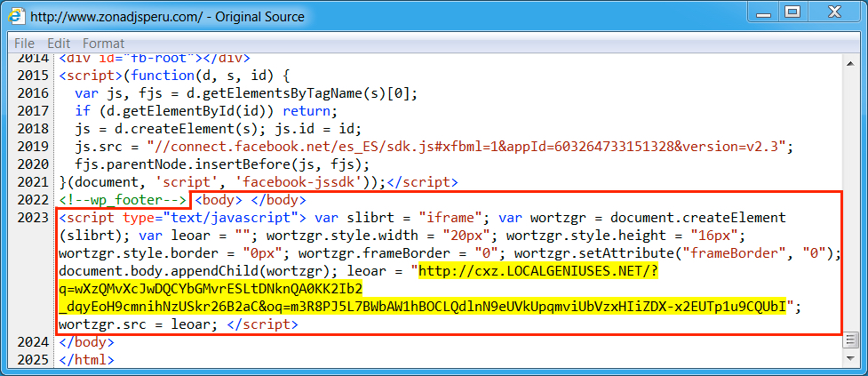Open the Format menu
The image size is (868, 376).
tap(104, 44)
